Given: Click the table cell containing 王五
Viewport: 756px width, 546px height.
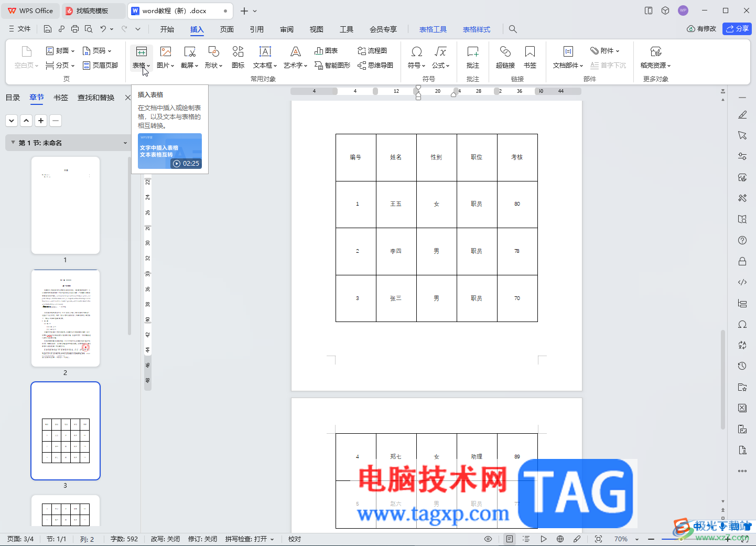Looking at the screenshot, I should pyautogui.click(x=396, y=204).
